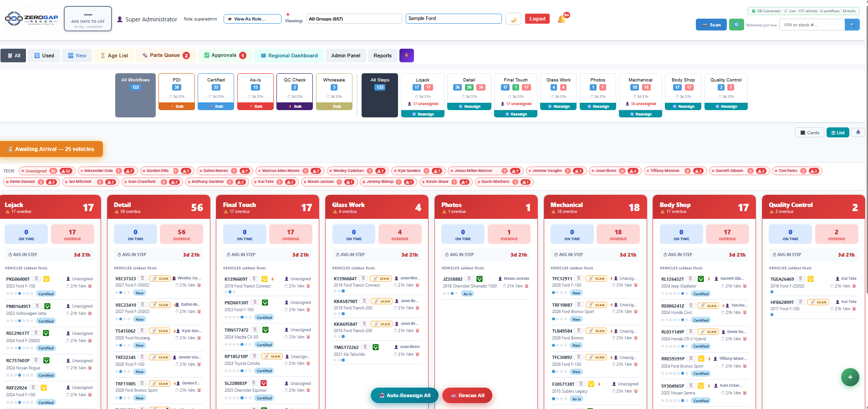Screen dimensions: 868x409
Task: Toggle dark mode moon button
Action: [514, 19]
